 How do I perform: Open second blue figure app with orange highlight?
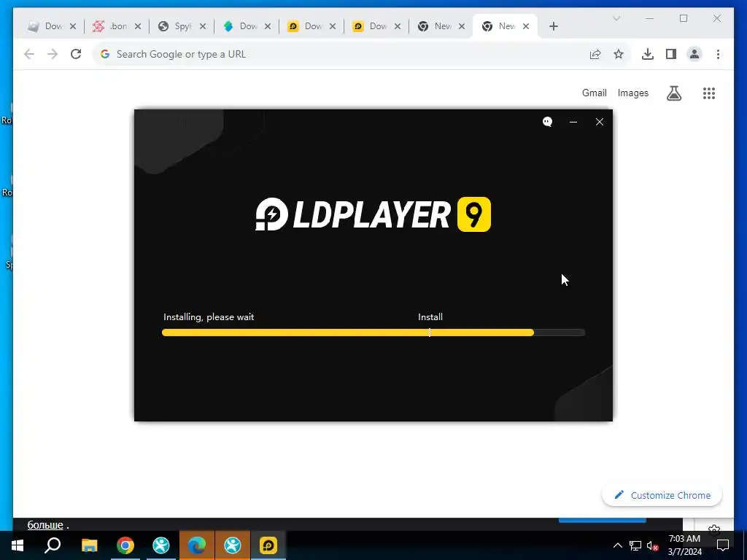233,545
